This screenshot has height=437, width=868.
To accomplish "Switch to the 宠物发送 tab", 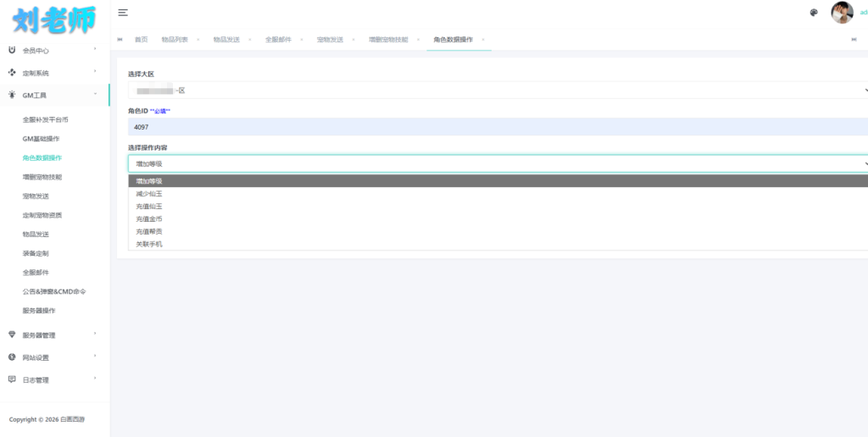I will pos(330,40).
